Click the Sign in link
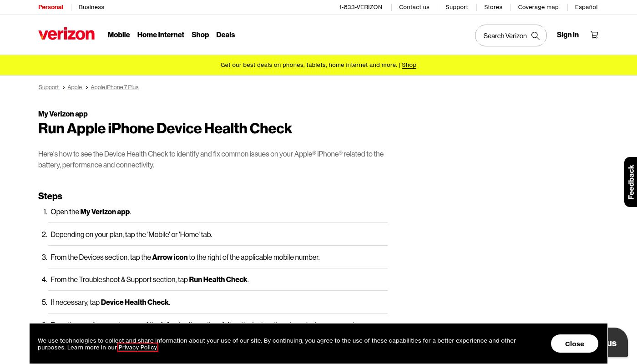The height and width of the screenshot is (364, 637). [x=567, y=35]
